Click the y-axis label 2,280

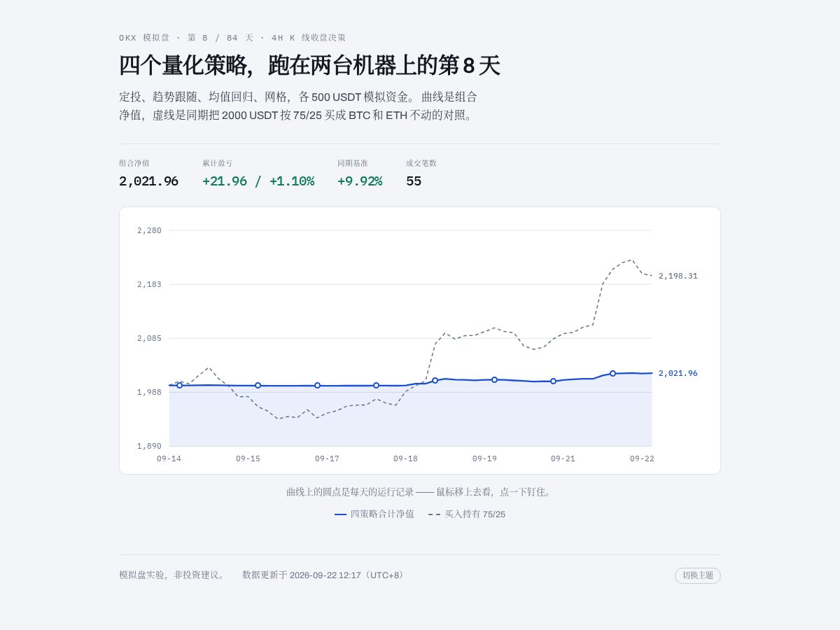[149, 230]
